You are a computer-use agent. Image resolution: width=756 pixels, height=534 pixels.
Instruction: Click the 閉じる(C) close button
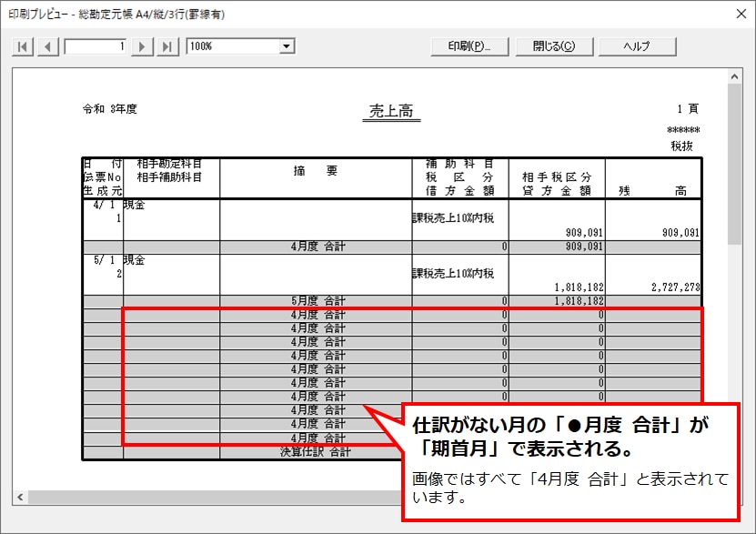coord(554,46)
